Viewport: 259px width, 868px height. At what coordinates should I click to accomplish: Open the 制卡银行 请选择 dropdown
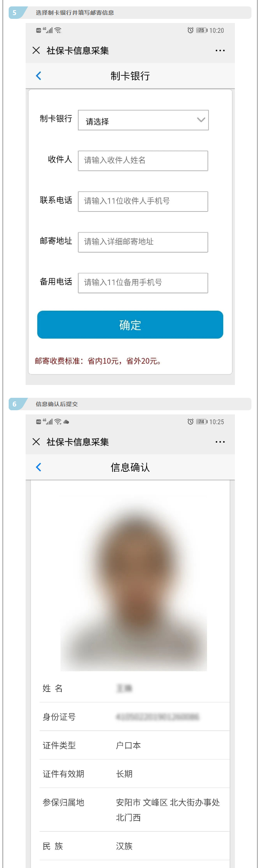[x=143, y=120]
